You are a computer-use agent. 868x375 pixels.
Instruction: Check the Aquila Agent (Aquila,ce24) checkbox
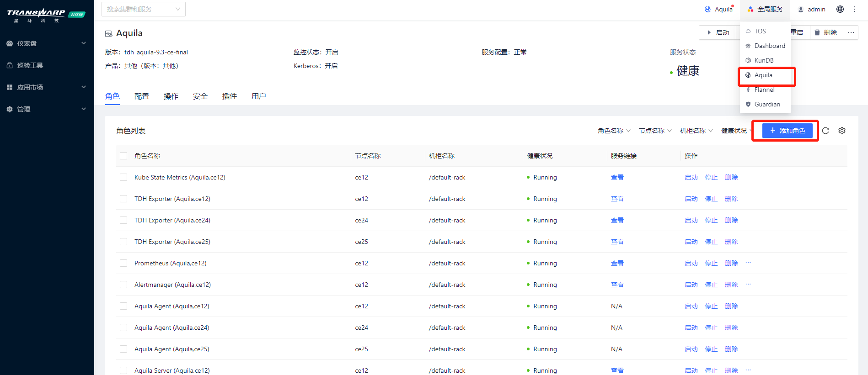[123, 327]
